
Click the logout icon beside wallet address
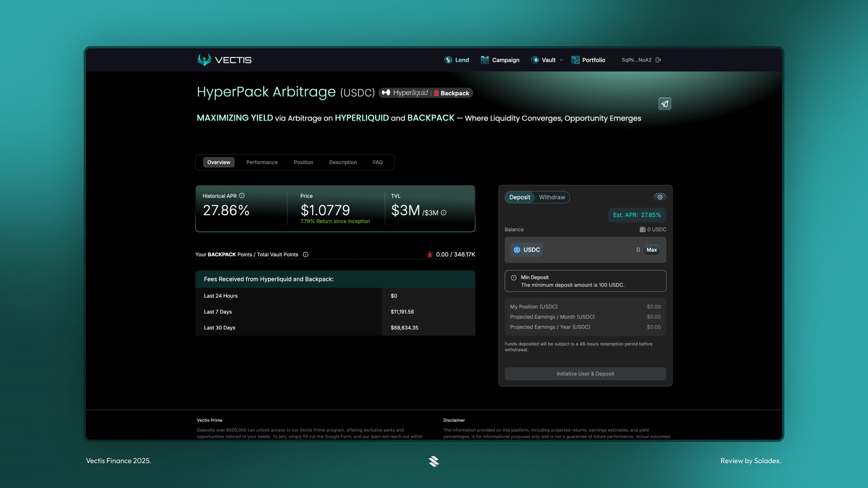[x=658, y=60]
